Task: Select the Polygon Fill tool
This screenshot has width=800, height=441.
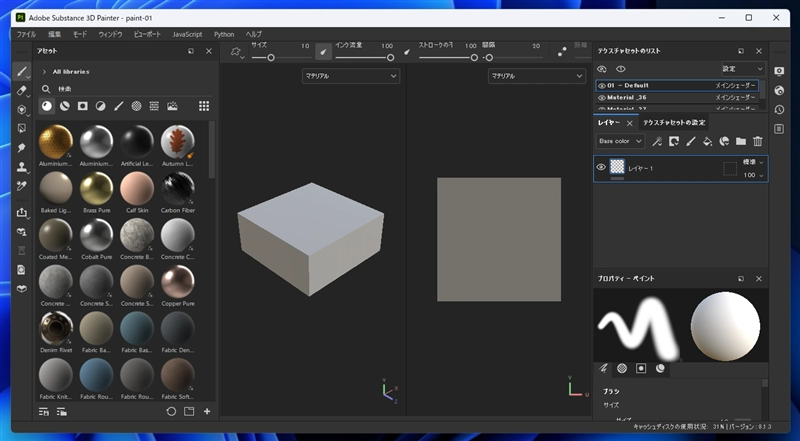Action: [x=21, y=129]
